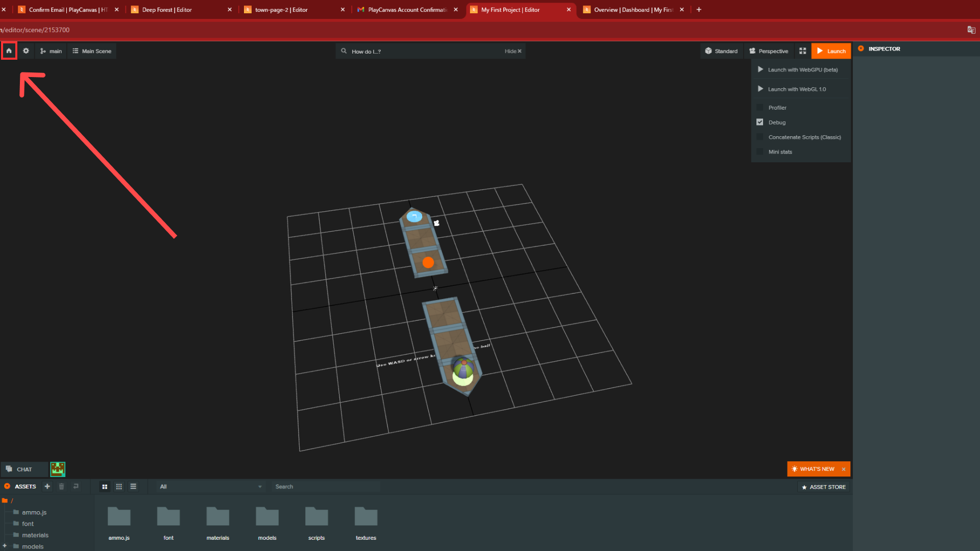The height and width of the screenshot is (551, 980).
Task: Select Launch with WebGPU (beta)
Action: click(x=800, y=70)
